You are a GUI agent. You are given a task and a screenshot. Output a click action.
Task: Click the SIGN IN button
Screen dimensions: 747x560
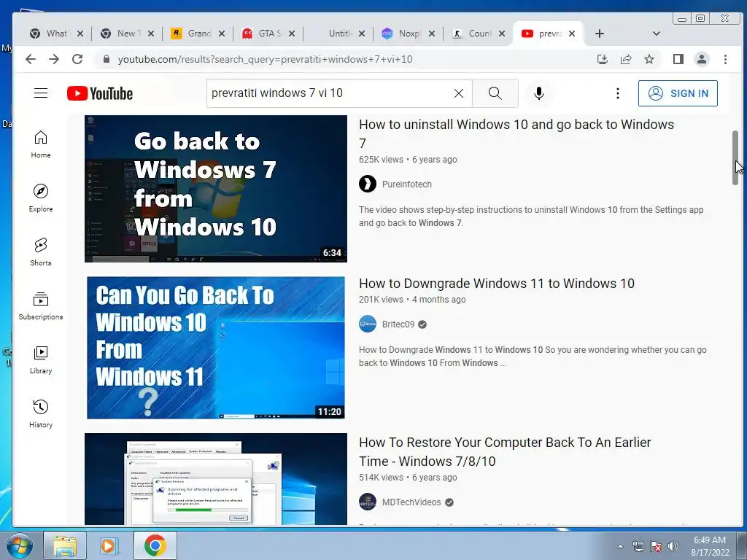click(678, 93)
